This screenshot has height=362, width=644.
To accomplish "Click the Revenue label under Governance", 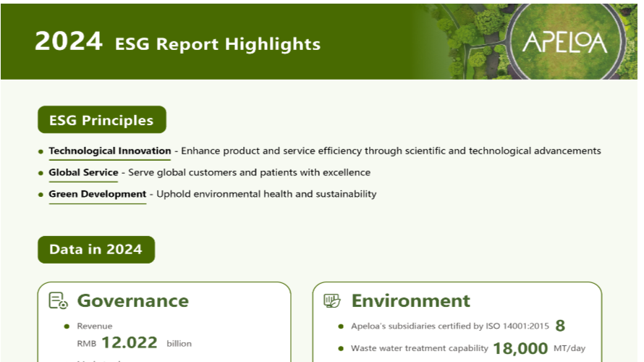I will tap(95, 327).
